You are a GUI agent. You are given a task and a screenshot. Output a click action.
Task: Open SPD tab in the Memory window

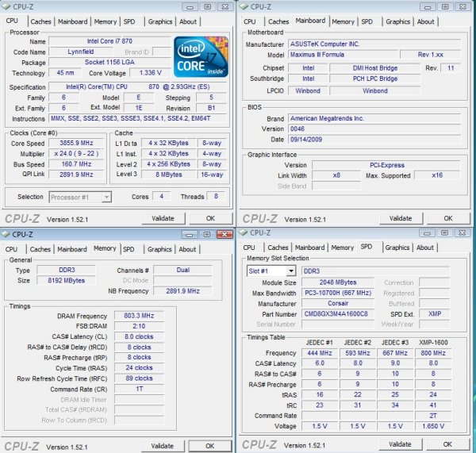pos(129,249)
